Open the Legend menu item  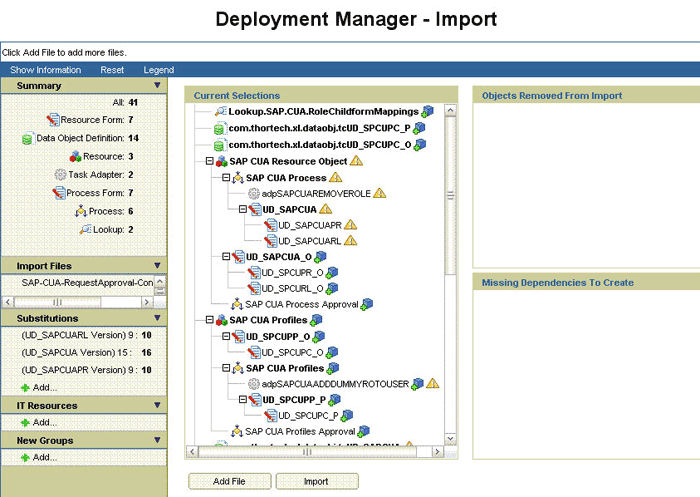click(x=158, y=70)
